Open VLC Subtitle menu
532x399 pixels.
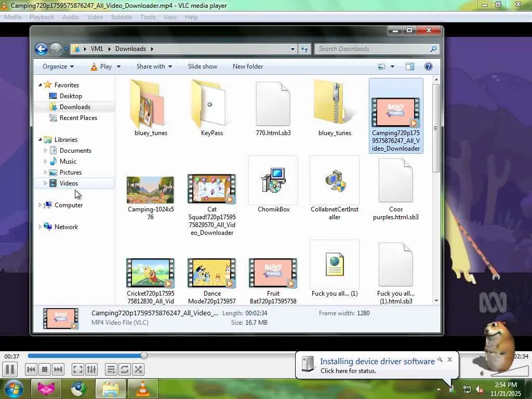pos(122,17)
